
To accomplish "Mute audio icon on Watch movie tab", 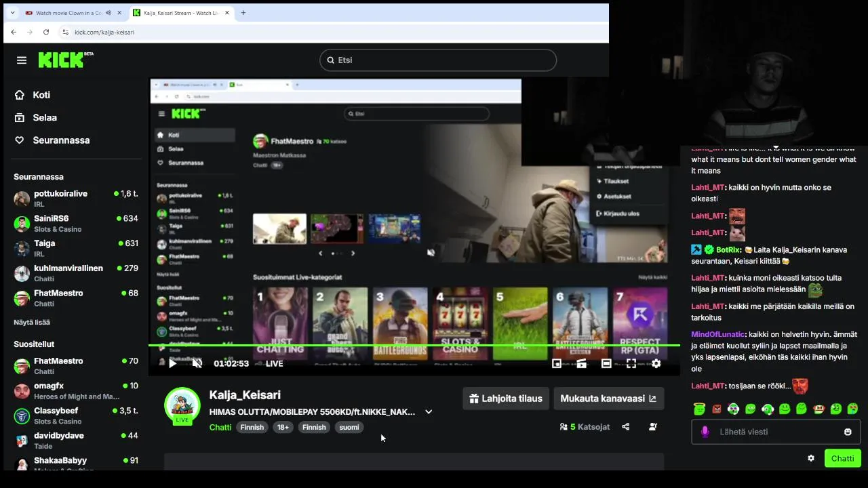I will click(108, 12).
